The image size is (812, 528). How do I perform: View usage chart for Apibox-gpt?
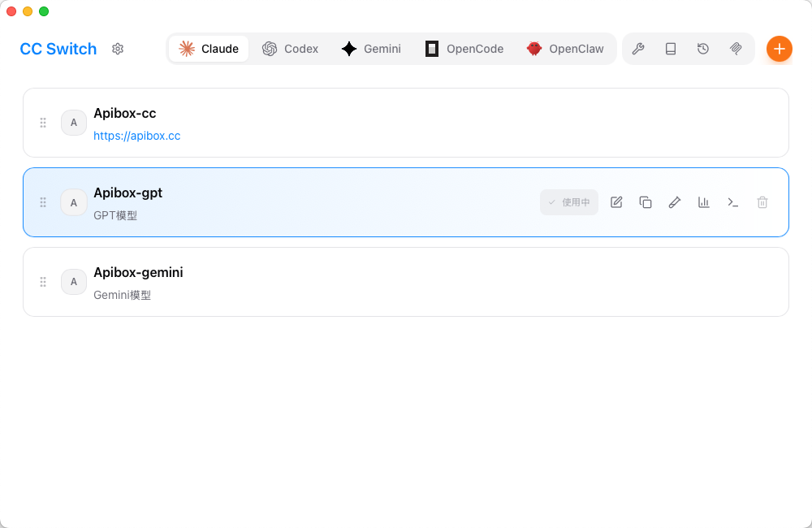coord(704,202)
